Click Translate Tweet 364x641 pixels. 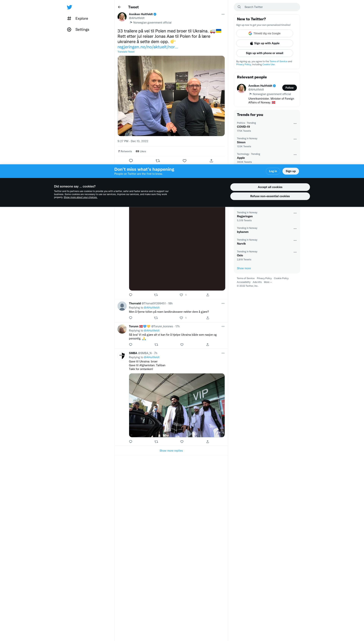126,52
